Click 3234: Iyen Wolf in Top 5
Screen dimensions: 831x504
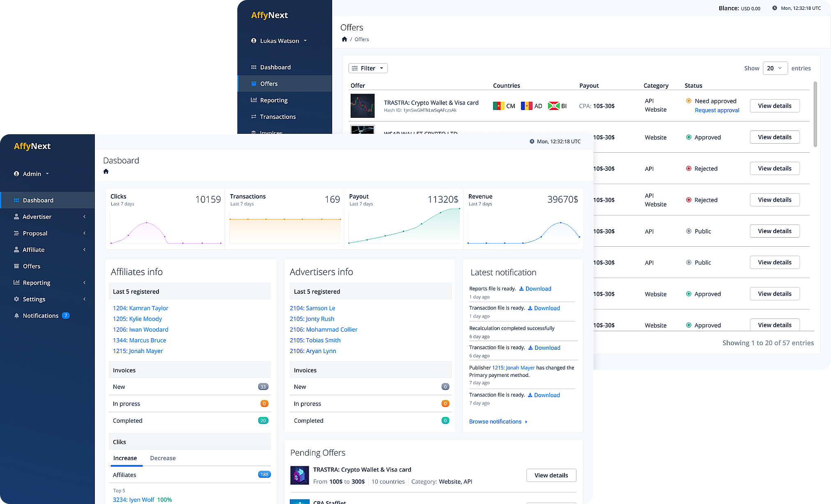point(133,499)
